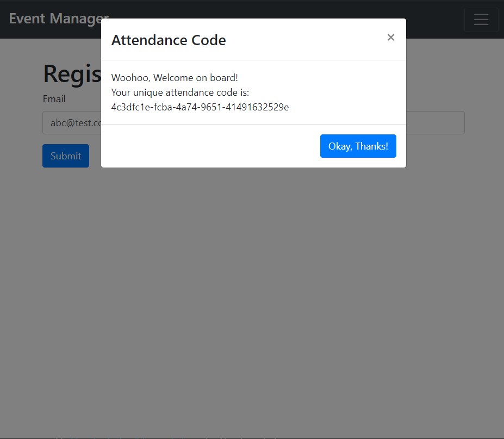Click the Your unique attendance code line
The width and height of the screenshot is (504, 439).
(x=180, y=92)
